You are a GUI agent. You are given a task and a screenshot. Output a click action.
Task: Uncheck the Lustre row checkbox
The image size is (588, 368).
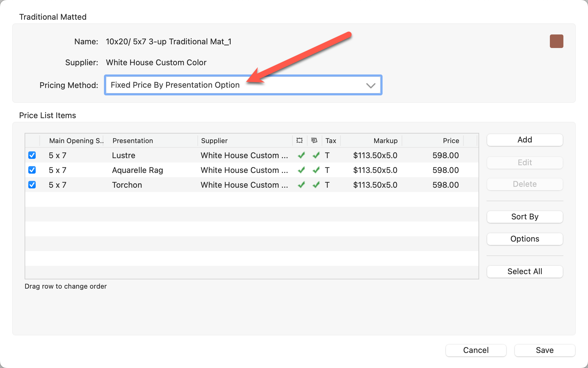click(32, 155)
